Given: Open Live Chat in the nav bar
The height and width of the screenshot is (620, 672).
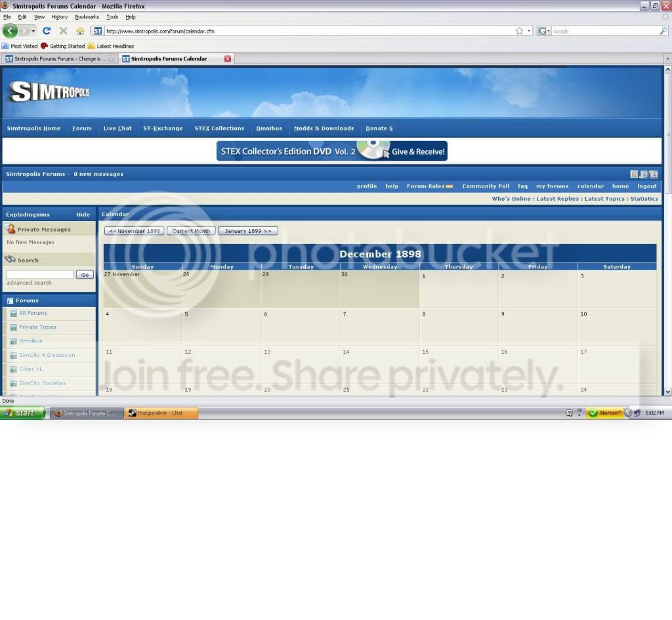Looking at the screenshot, I should (x=117, y=128).
